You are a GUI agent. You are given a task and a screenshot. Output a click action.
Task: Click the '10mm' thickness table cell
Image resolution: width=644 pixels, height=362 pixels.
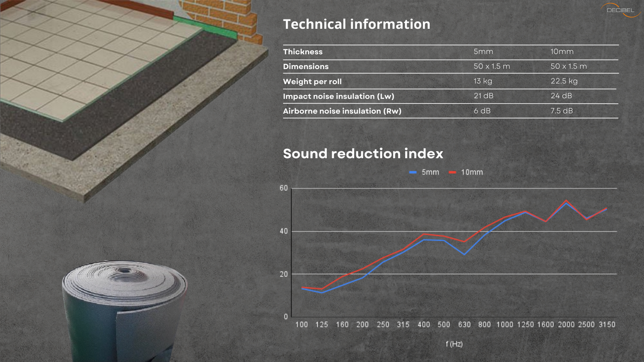(x=562, y=51)
